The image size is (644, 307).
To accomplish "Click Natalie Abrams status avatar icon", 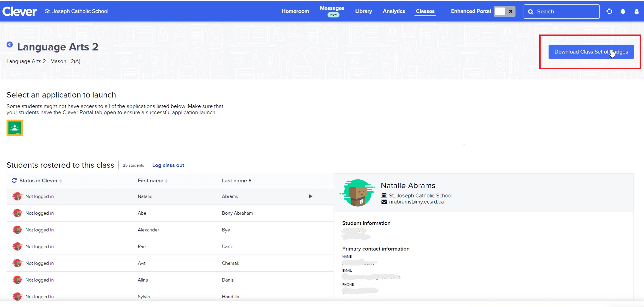I will [x=17, y=196].
